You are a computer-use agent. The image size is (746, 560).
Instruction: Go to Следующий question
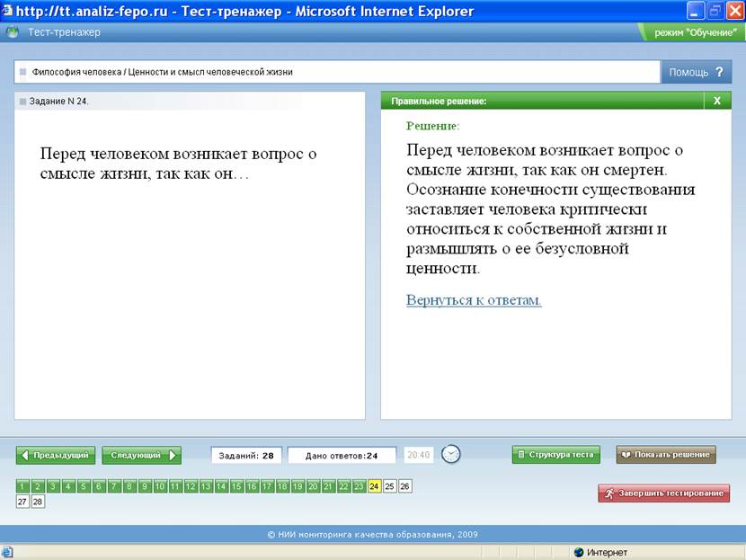coord(141,456)
